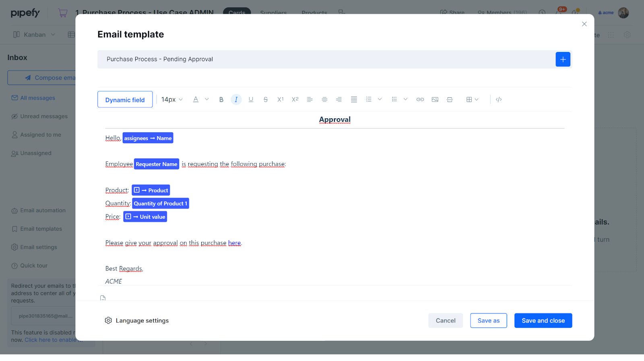Open the Kanban view dropdown
This screenshot has width=644, height=361.
click(34, 35)
